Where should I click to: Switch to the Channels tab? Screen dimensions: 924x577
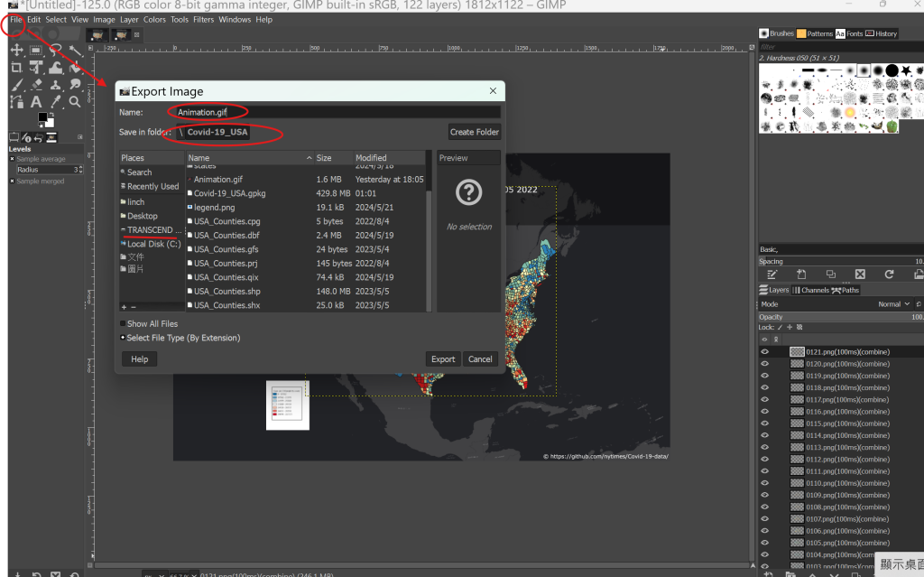pos(811,290)
